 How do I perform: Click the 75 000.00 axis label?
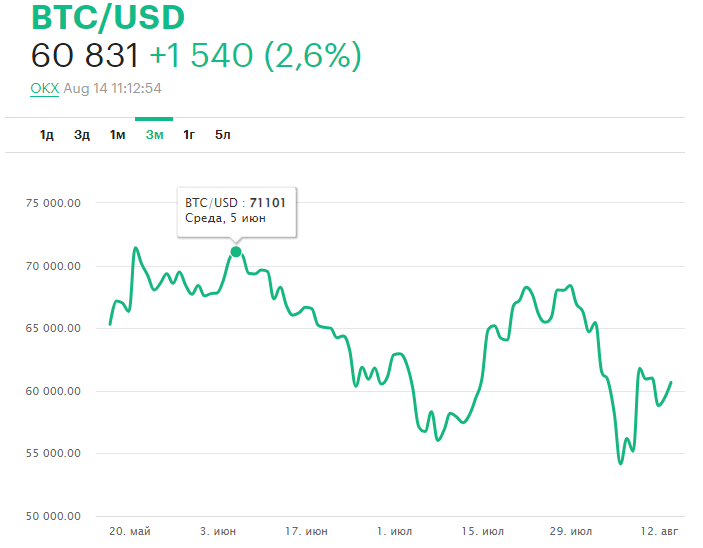point(53,203)
